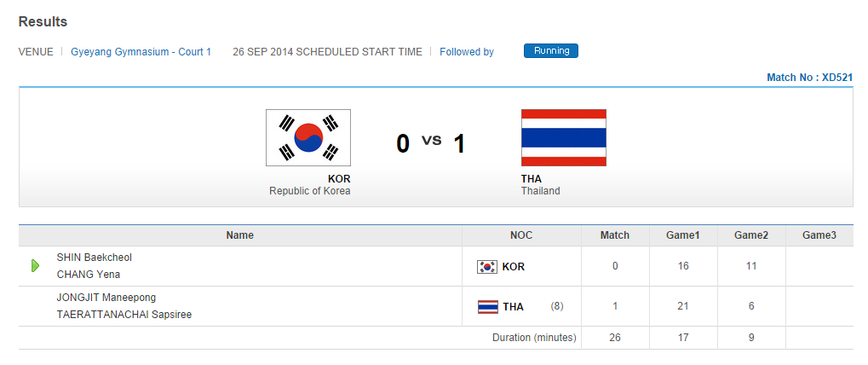The height and width of the screenshot is (365, 868).
Task: Open the Gyeyang Gymnasium - Court 1 link
Action: [141, 52]
